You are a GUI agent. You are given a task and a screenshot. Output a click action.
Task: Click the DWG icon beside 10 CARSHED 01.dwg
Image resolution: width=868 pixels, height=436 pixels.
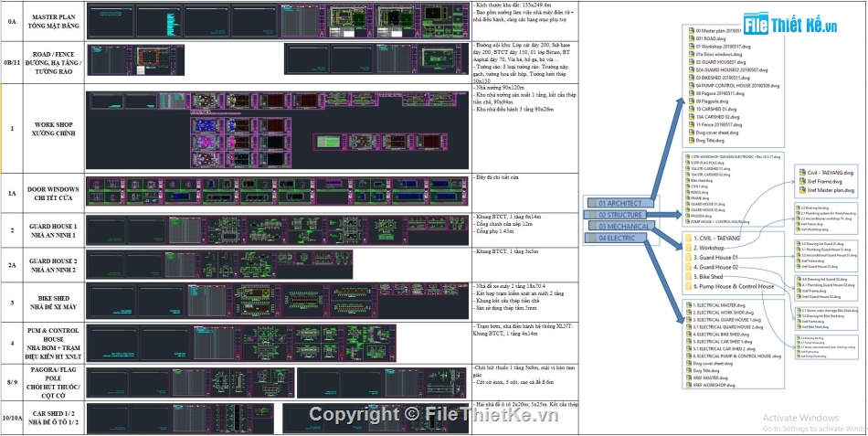pos(692,109)
